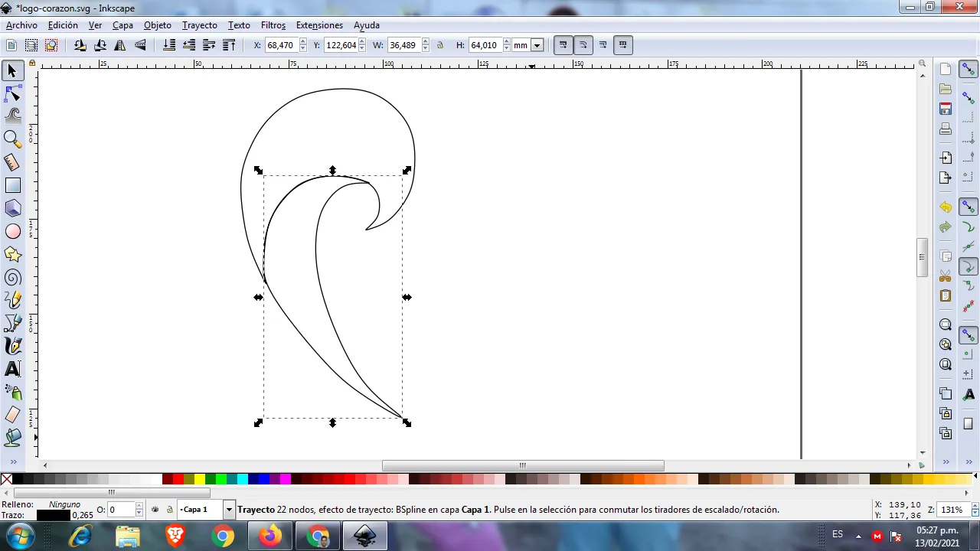Toggle snap text baseline A icon
This screenshot has height=551, width=980.
coord(969,394)
